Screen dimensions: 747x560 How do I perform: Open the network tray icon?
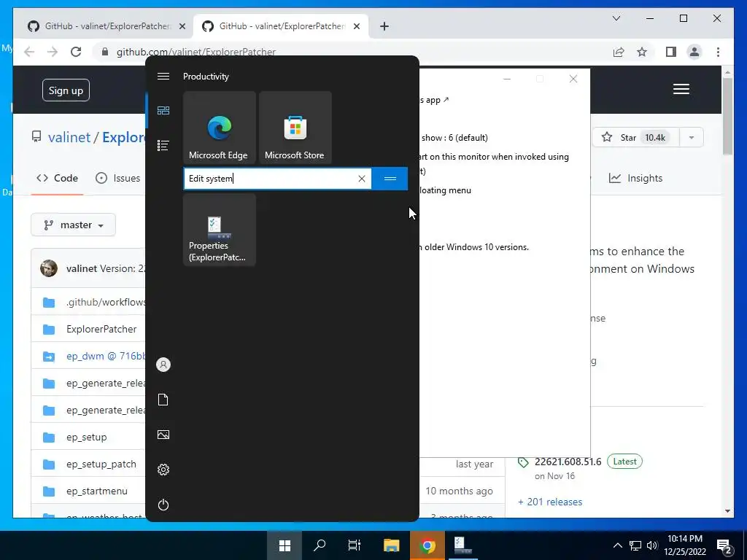point(635,545)
